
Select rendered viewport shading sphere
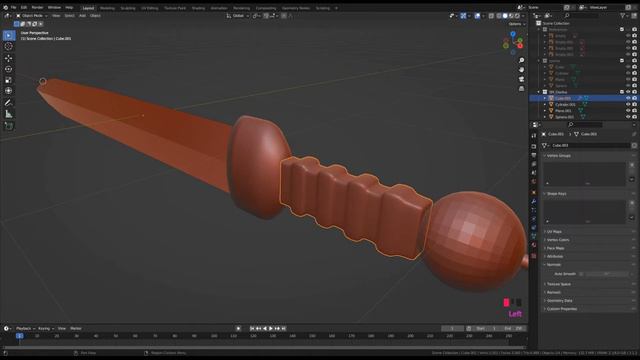tap(517, 16)
